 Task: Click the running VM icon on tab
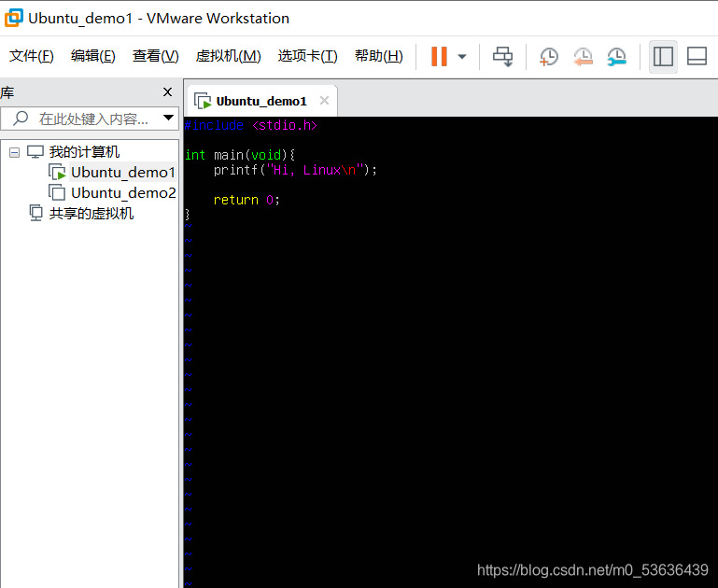pyautogui.click(x=203, y=101)
